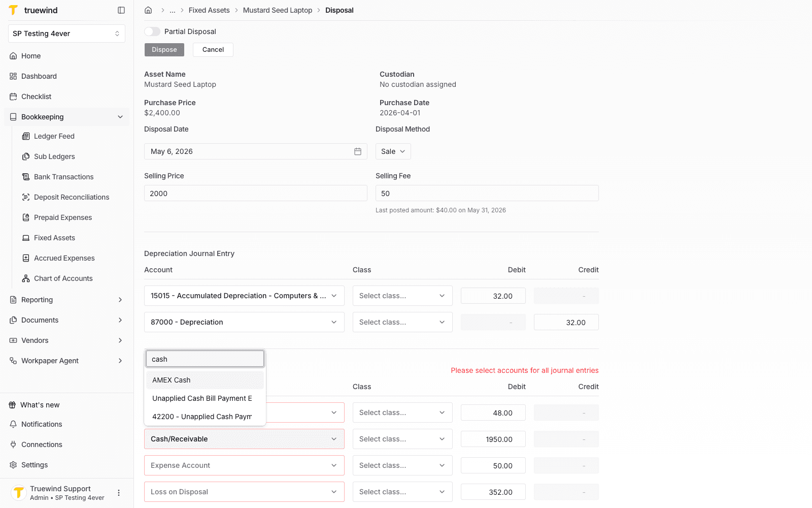Viewport: 812px width, 508px height.
Task: Open the Loss on Disposal dropdown
Action: pyautogui.click(x=244, y=492)
